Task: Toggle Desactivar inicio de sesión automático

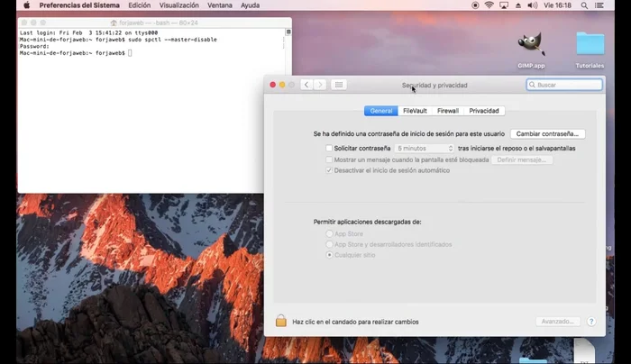Action: (329, 170)
